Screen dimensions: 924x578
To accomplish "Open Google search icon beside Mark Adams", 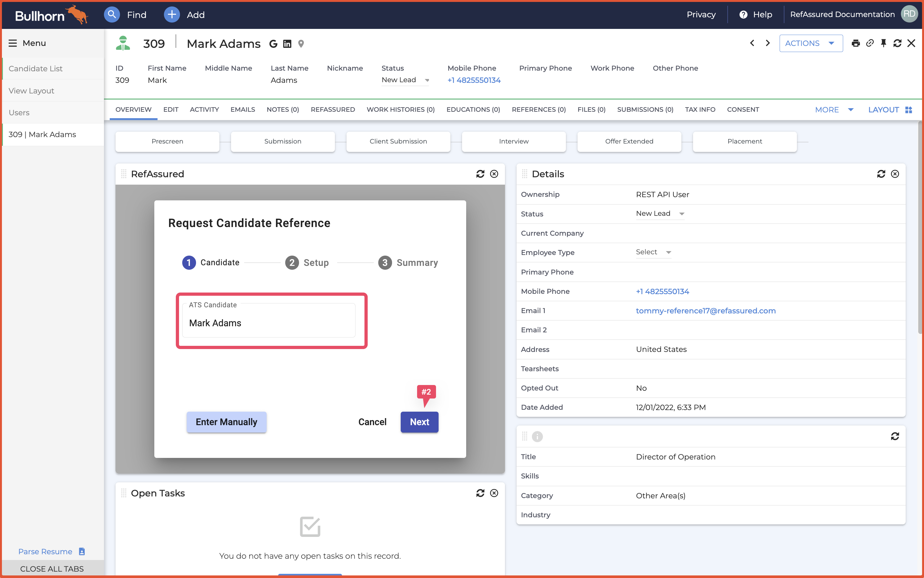I will 273,44.
